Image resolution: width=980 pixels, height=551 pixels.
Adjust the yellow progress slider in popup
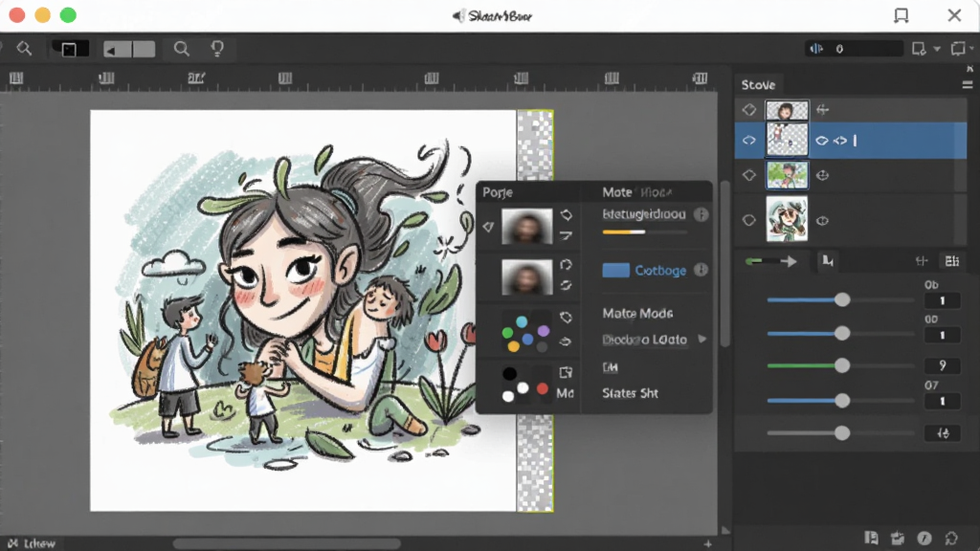(644, 231)
